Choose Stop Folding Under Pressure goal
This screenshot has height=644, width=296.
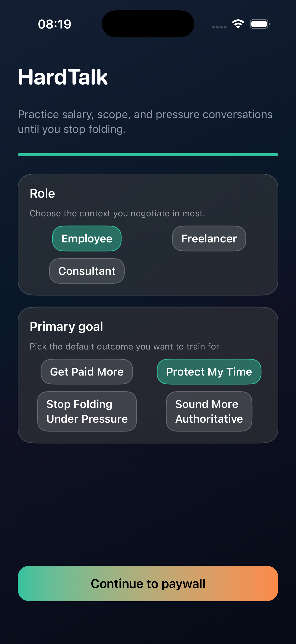[87, 411]
